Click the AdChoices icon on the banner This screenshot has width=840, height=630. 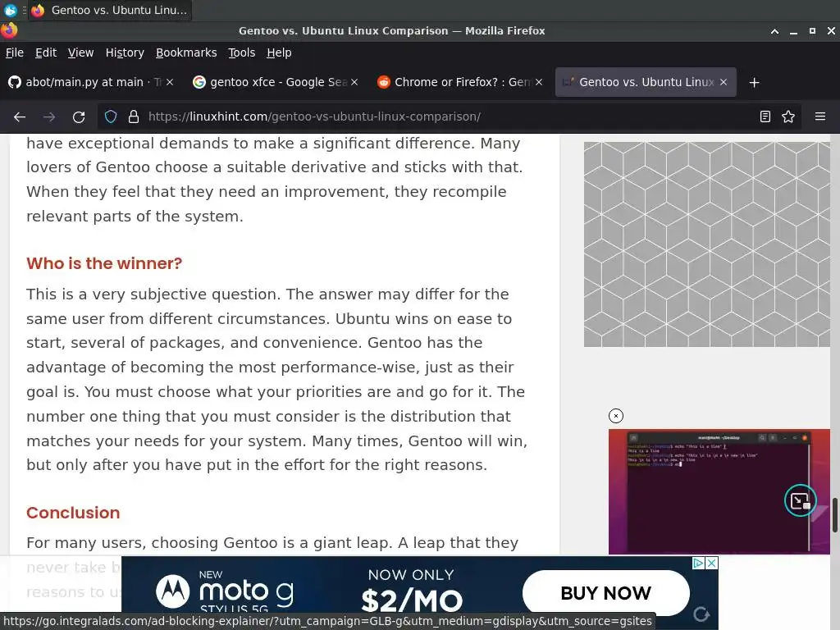699,563
